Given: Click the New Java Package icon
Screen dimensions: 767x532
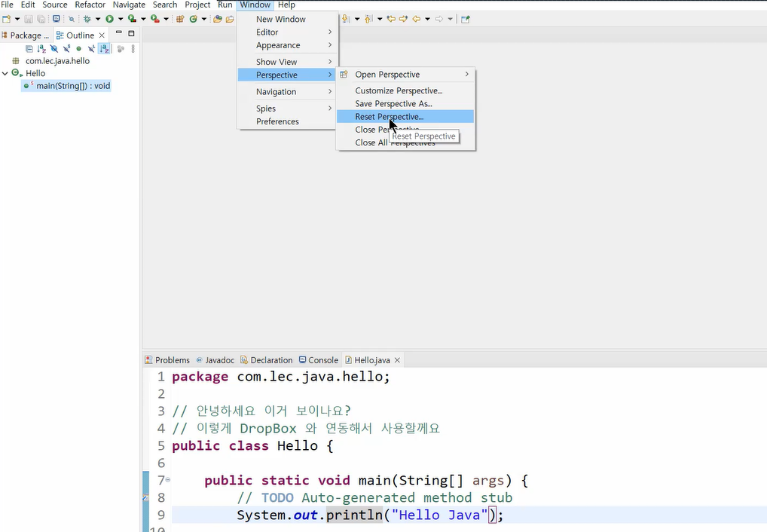Looking at the screenshot, I should click(x=180, y=19).
